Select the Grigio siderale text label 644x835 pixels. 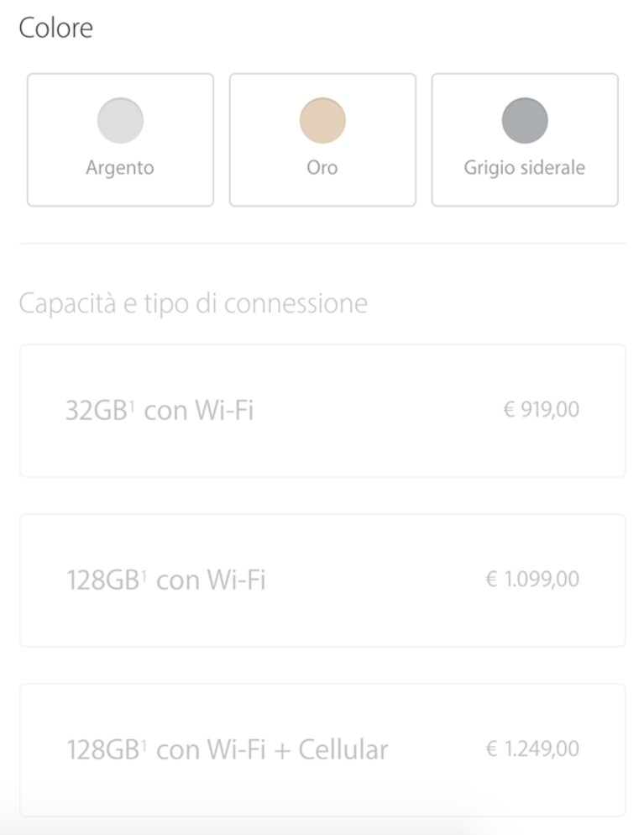(x=524, y=168)
